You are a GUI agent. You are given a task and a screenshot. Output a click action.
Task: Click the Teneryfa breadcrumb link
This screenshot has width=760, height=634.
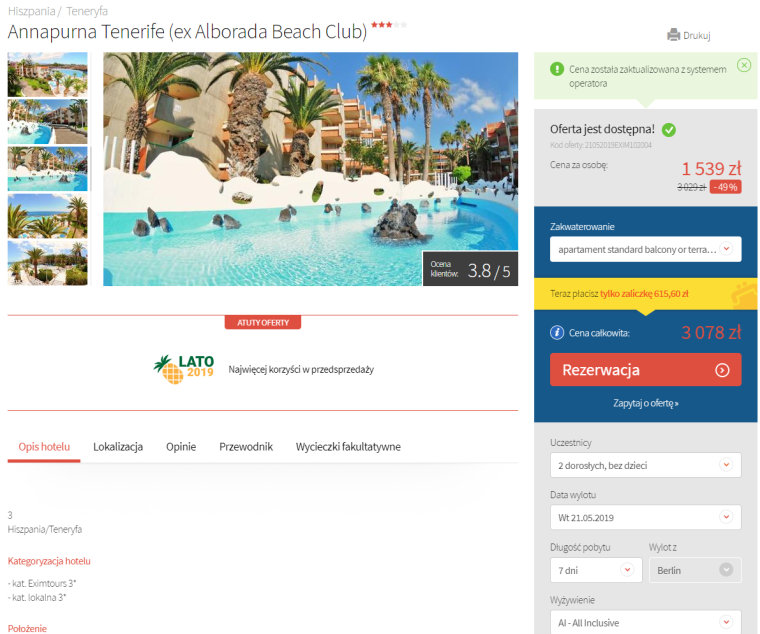coord(87,11)
